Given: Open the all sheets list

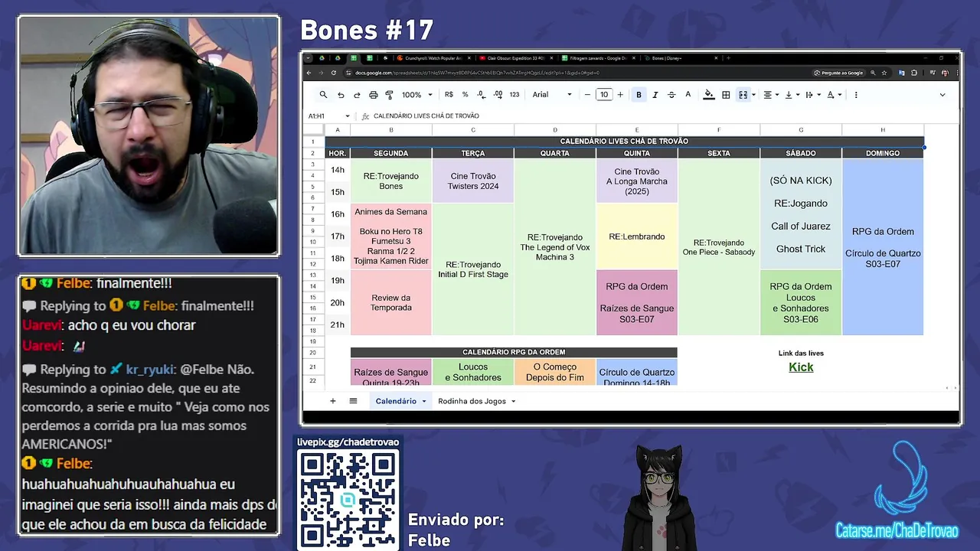Looking at the screenshot, I should [353, 401].
